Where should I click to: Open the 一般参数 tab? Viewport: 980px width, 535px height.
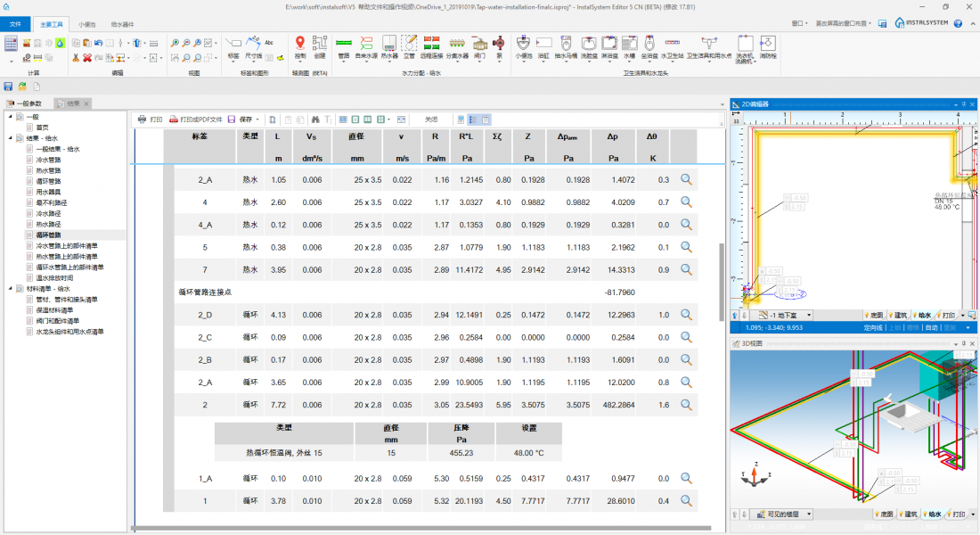29,103
